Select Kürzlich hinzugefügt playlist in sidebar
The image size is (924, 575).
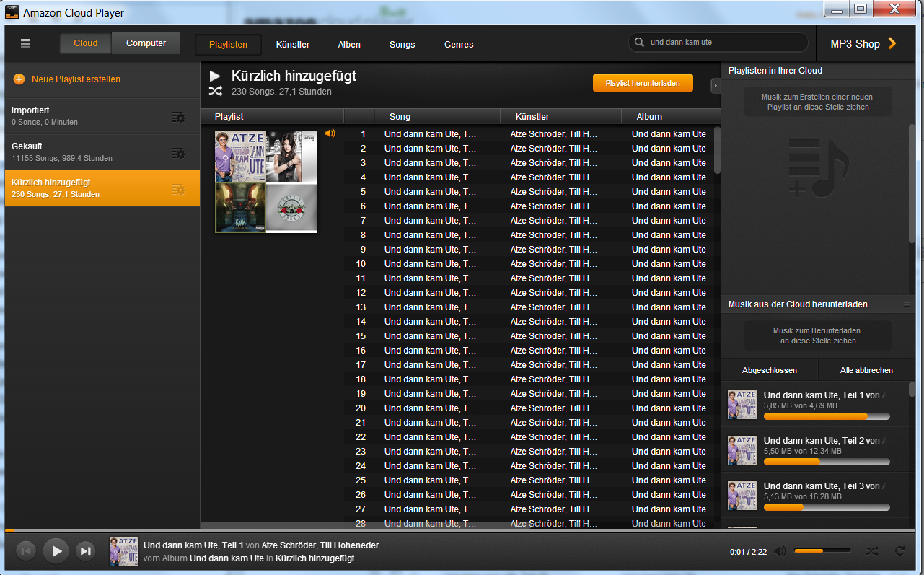tap(102, 188)
